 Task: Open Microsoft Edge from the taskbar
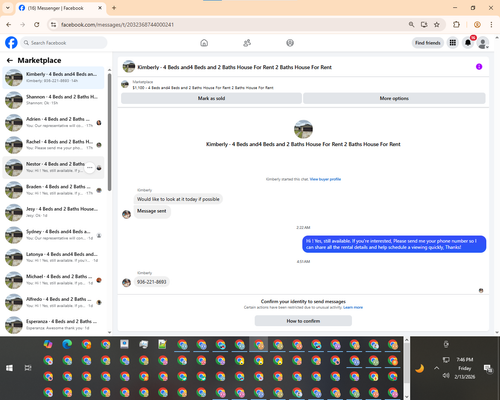[x=67, y=344]
